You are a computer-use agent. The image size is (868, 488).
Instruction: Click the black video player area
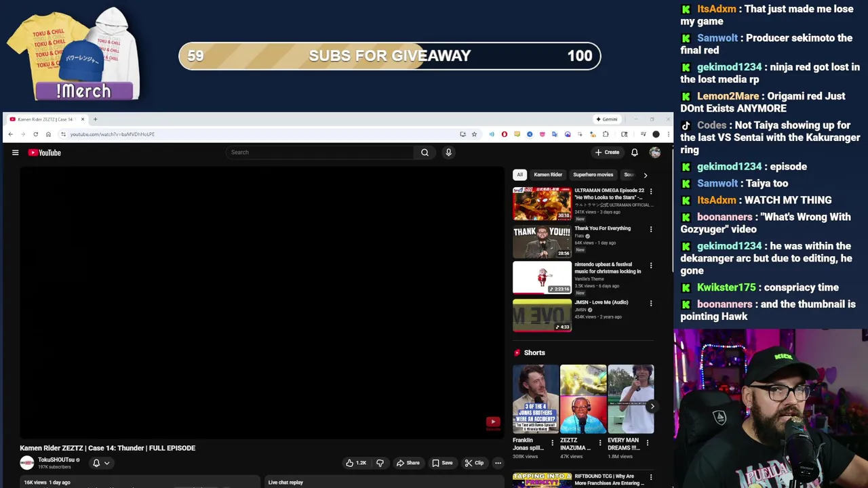tap(262, 302)
